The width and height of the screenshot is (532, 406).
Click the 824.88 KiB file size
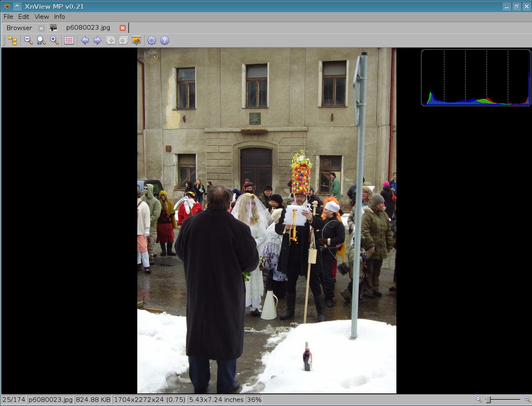(x=93, y=400)
